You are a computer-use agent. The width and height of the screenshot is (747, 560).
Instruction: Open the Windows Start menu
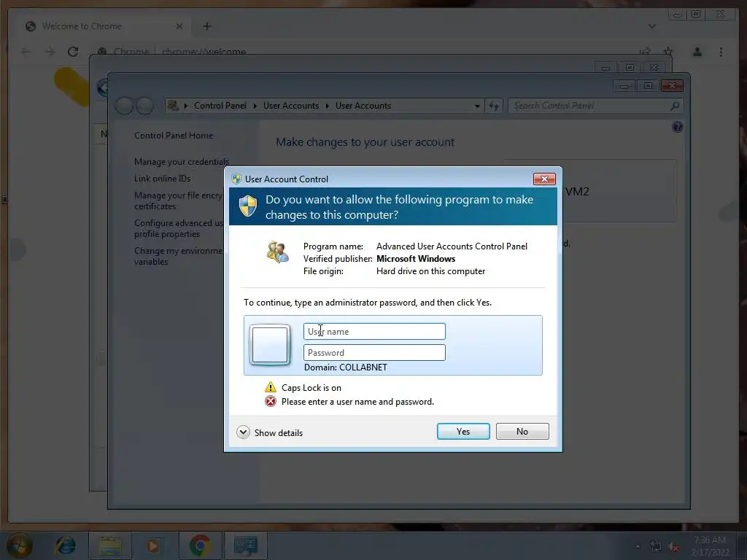coord(18,545)
